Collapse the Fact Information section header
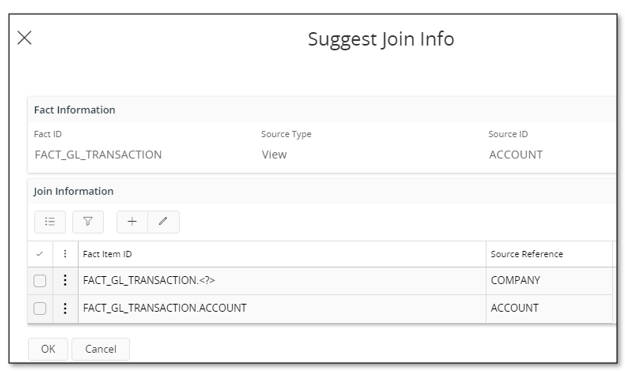 tap(75, 110)
